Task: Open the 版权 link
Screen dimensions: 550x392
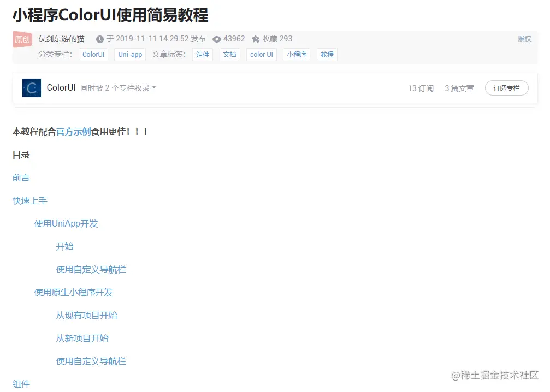Action: coord(524,39)
